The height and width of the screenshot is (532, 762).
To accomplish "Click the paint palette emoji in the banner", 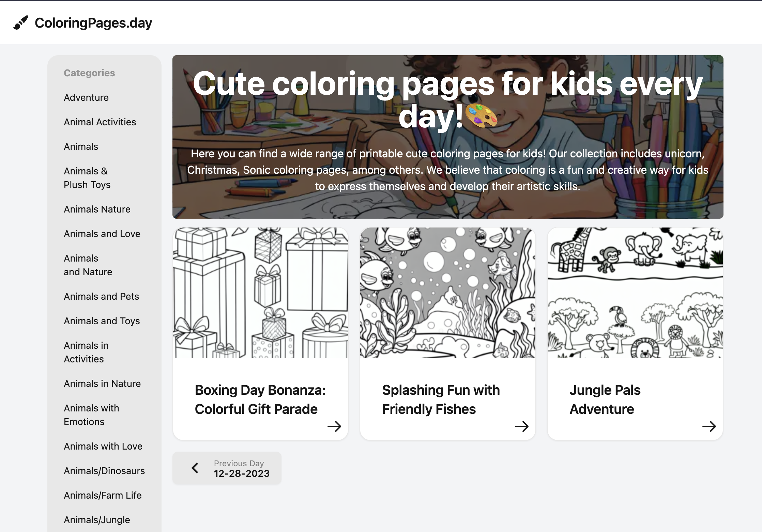I will 481,116.
